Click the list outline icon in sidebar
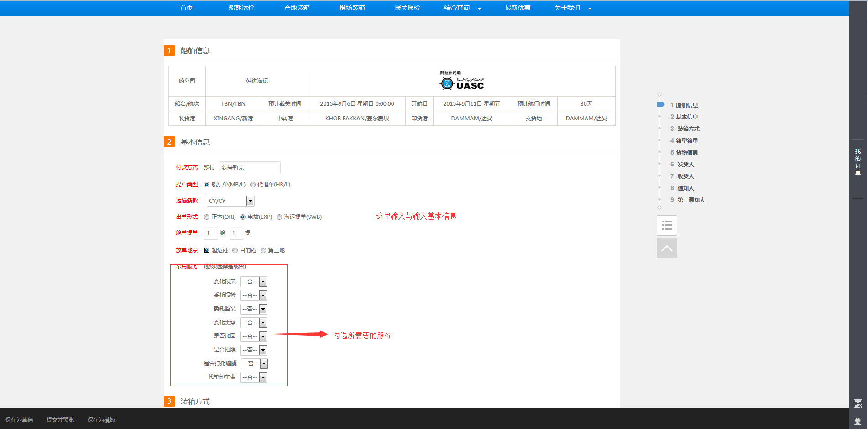 coord(667,225)
